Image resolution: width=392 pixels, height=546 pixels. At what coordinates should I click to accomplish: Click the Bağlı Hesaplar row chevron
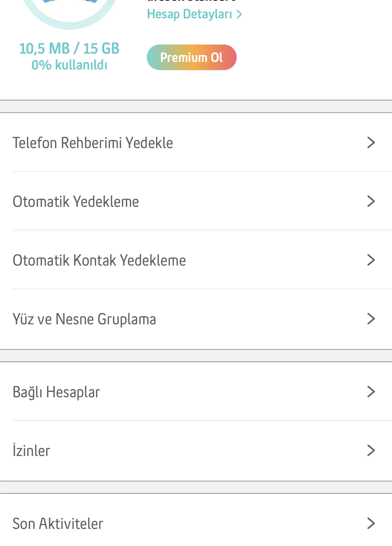pyautogui.click(x=371, y=392)
